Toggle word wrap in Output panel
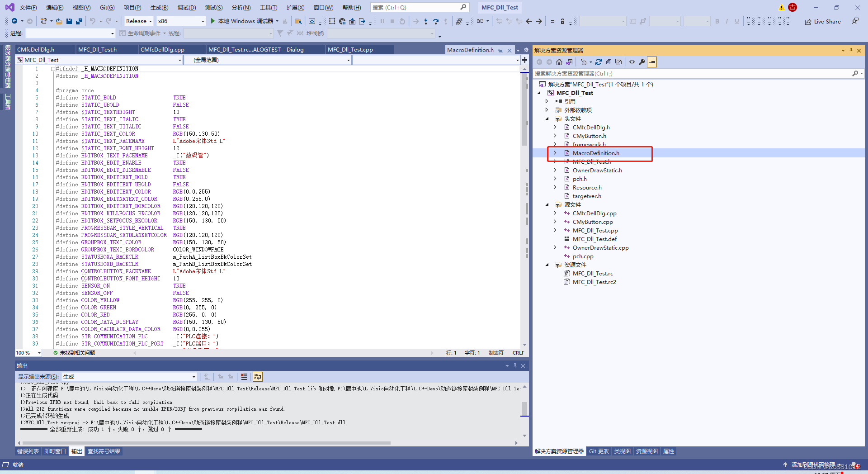 [258, 377]
